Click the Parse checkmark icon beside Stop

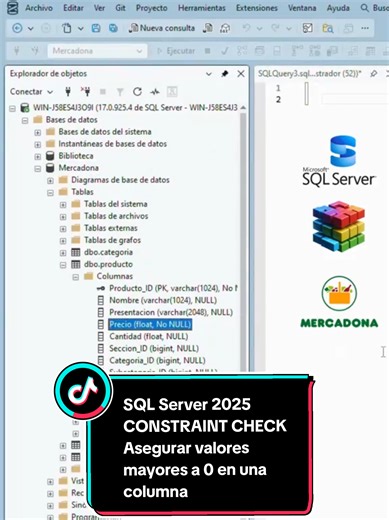225,51
